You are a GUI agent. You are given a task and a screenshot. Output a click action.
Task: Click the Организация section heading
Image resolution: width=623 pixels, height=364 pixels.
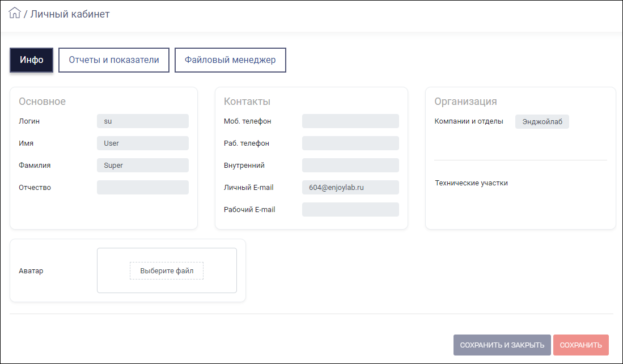pos(465,101)
